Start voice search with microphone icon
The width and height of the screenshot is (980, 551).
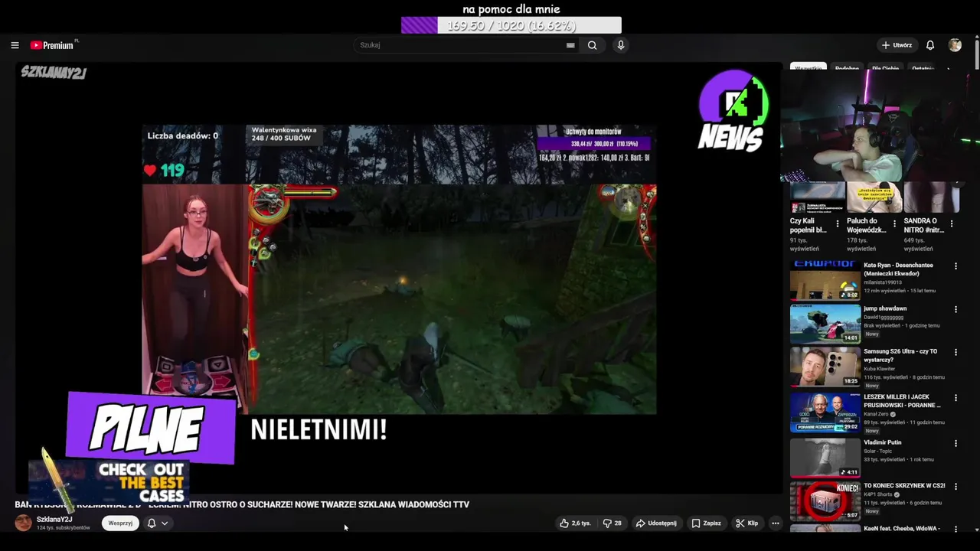click(x=621, y=45)
